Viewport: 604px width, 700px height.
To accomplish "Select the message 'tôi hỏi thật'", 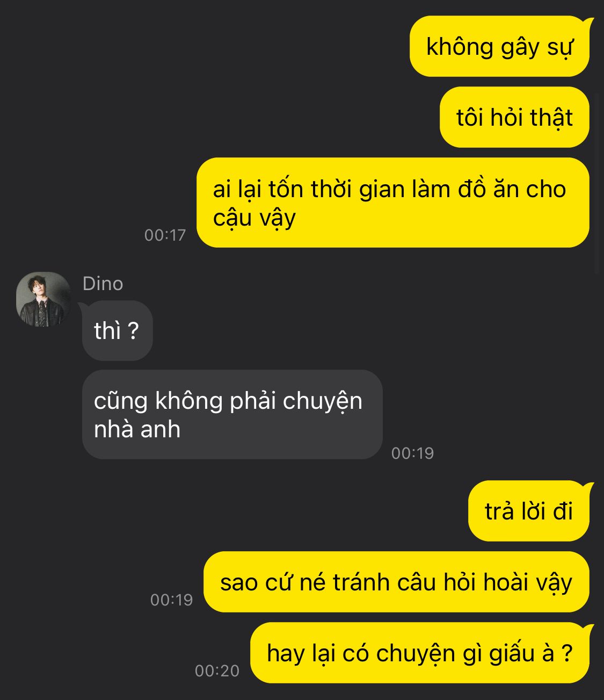I will (514, 117).
